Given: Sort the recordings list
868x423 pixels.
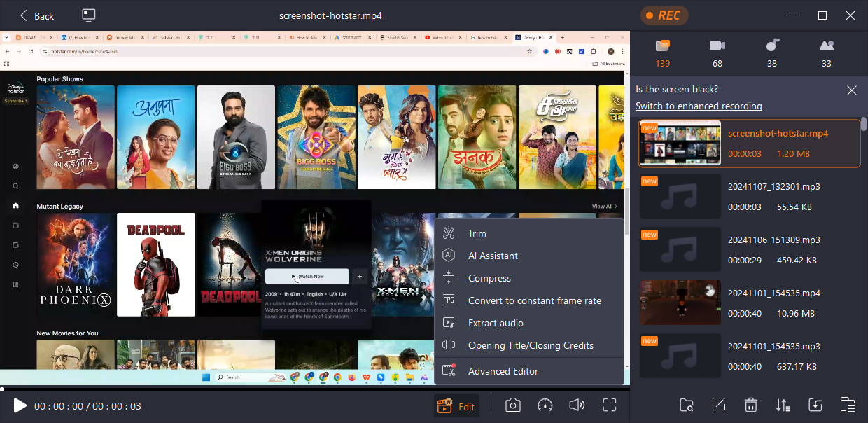Looking at the screenshot, I should [783, 405].
